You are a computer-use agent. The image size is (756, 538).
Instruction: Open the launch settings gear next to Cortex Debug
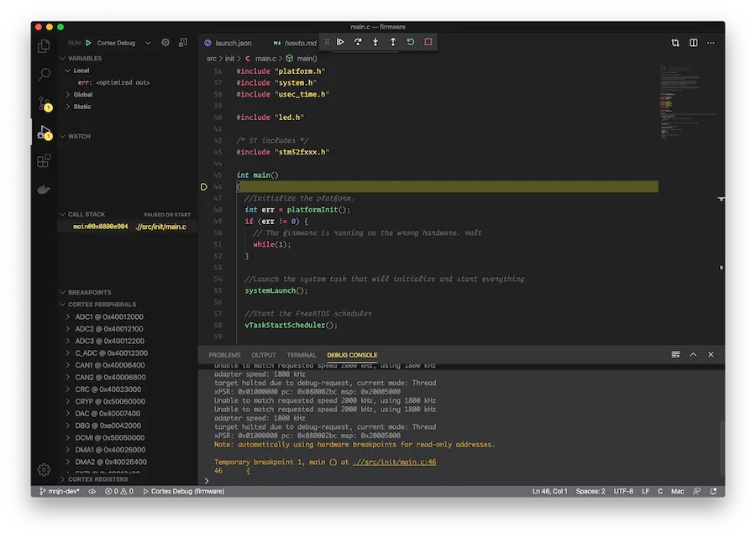pyautogui.click(x=165, y=42)
